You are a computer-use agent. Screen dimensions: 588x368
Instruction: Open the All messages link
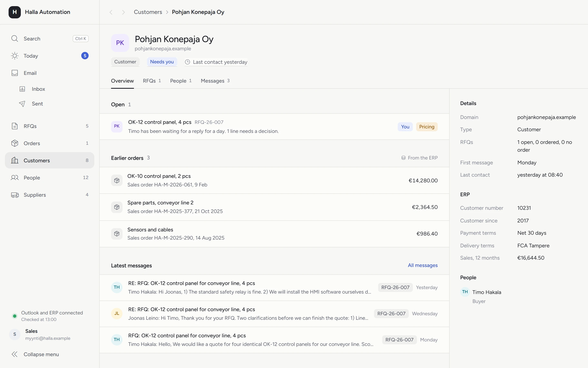coord(423,265)
